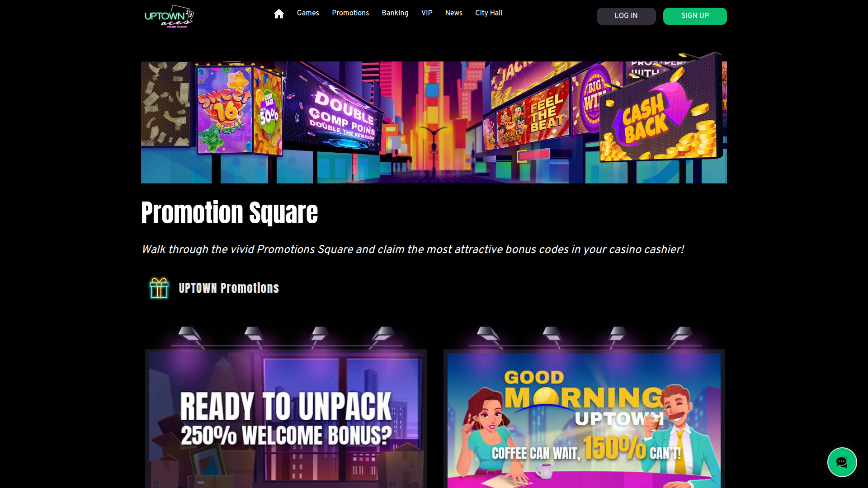Click the Sweet 16 Blast billboard
Viewport: 868px width, 488px height.
[225, 108]
